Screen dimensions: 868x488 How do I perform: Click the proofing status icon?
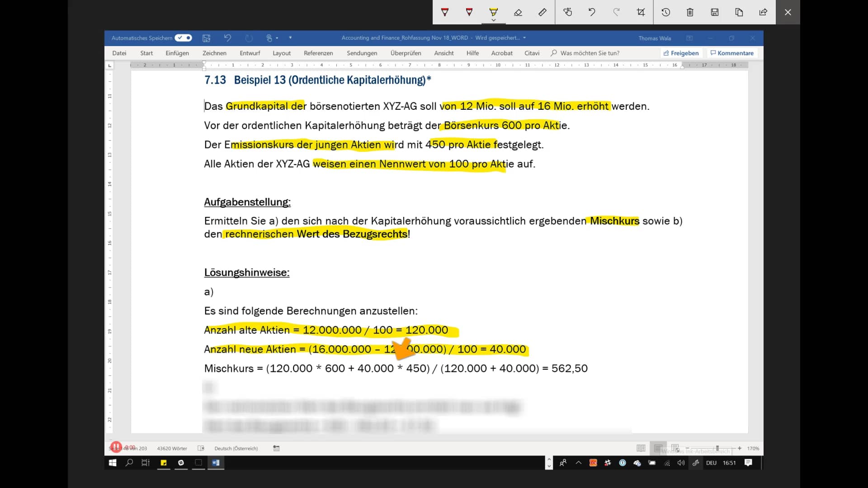pos(201,448)
